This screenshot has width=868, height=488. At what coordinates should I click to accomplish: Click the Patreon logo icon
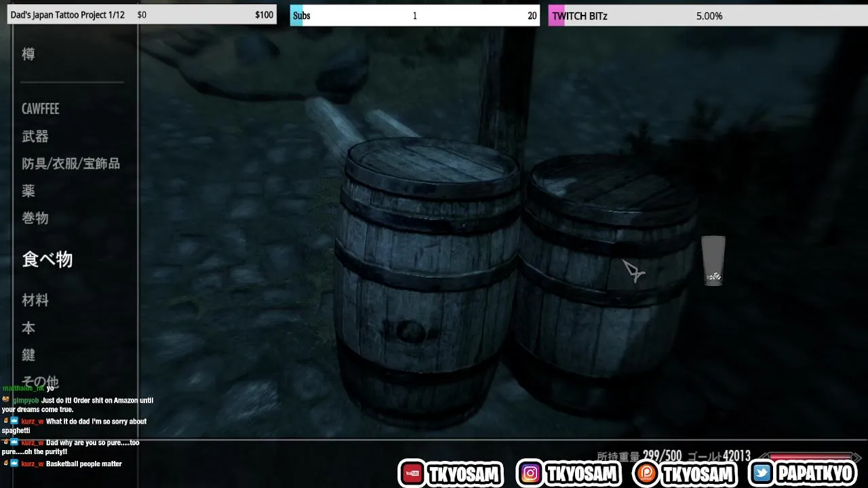(x=646, y=473)
